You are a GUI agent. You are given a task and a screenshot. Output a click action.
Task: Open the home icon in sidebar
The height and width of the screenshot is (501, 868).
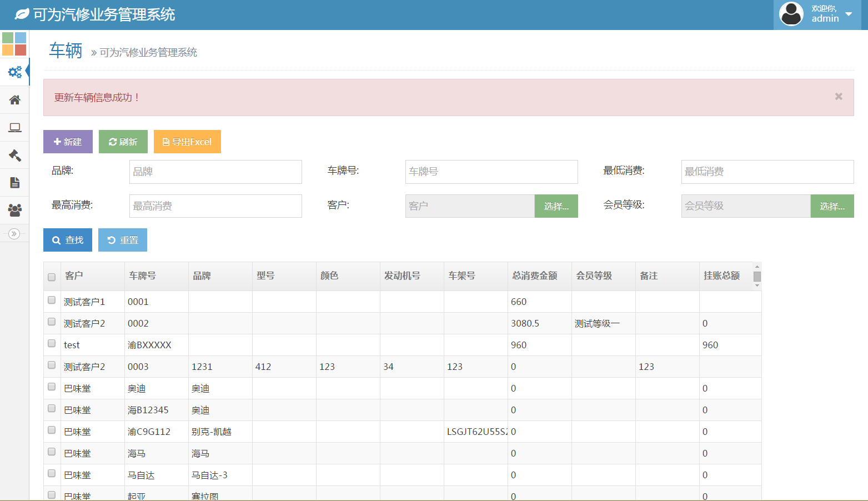tap(14, 100)
